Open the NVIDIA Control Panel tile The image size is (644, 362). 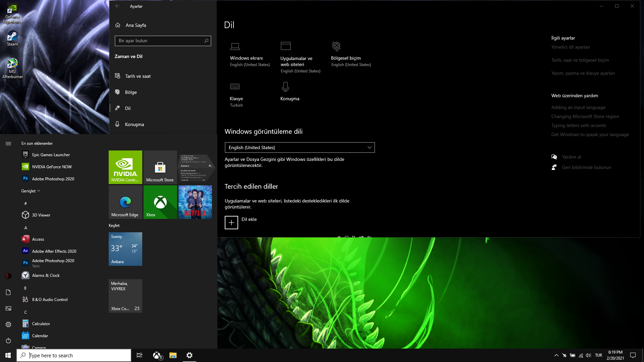coord(125,167)
